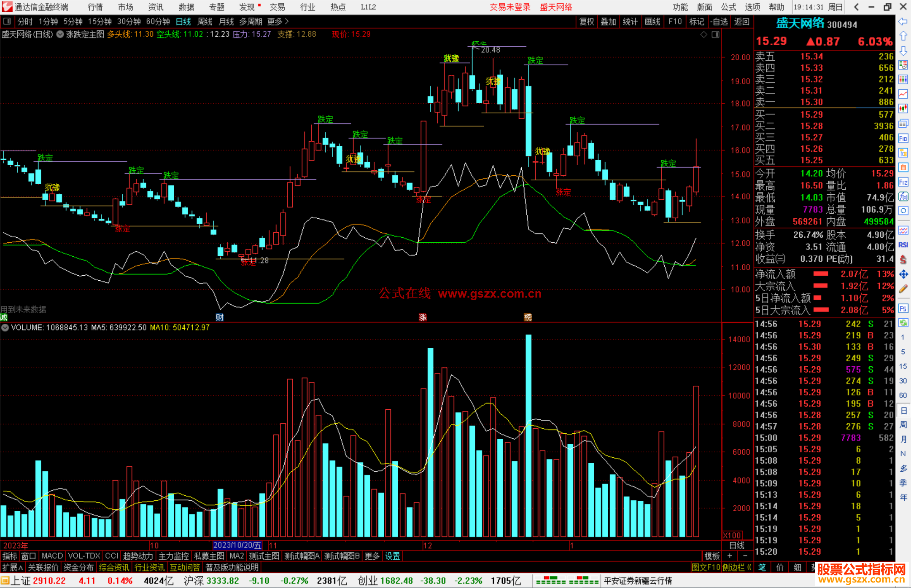Click the F10 company info sidebar icon
The height and width of the screenshot is (588, 911).
[x=903, y=138]
